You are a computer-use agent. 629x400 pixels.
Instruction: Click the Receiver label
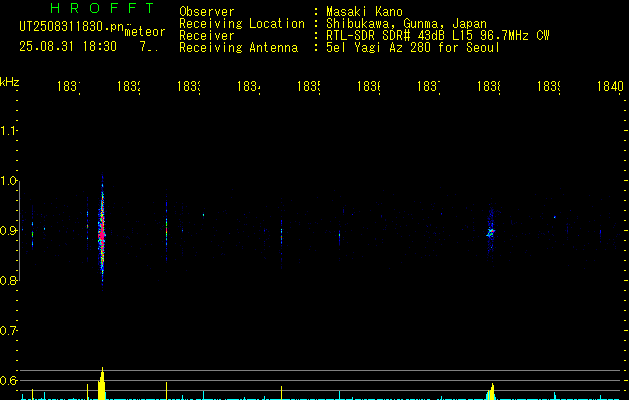coord(207,36)
